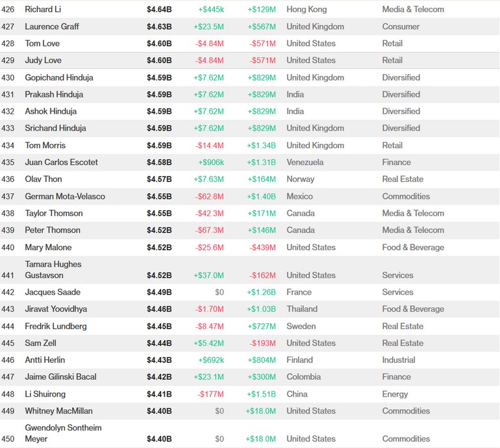Select Tom Morris's name
This screenshot has height=448, width=500.
coord(45,145)
